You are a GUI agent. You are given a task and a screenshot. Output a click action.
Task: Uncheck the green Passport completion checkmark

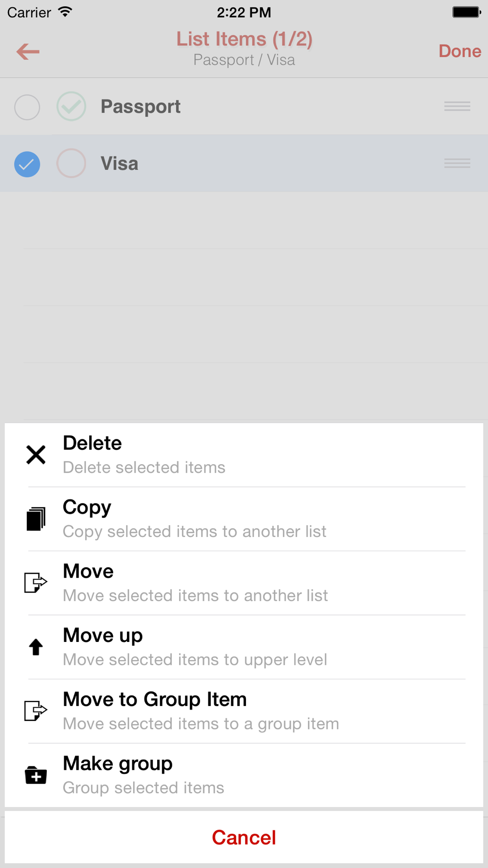[x=71, y=106]
